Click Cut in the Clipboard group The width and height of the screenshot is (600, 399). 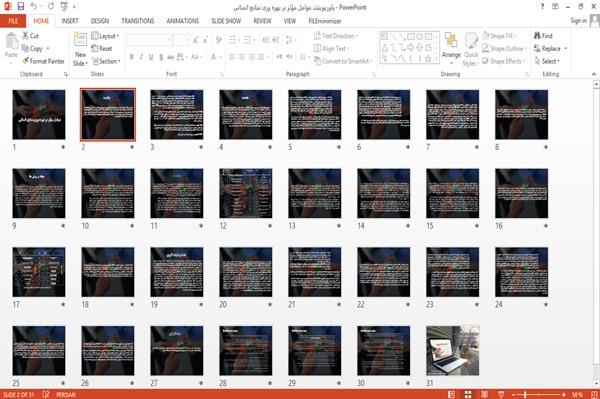coord(31,36)
